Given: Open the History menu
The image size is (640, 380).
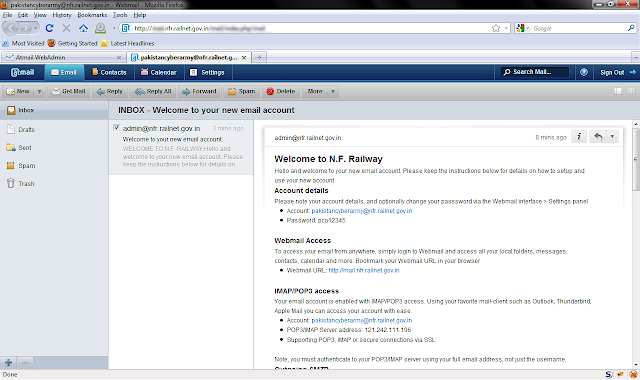Looking at the screenshot, I should click(x=62, y=15).
